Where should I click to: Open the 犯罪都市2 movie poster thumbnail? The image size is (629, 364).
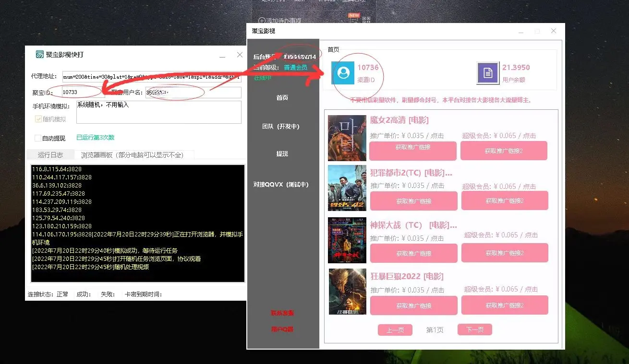coord(347,188)
